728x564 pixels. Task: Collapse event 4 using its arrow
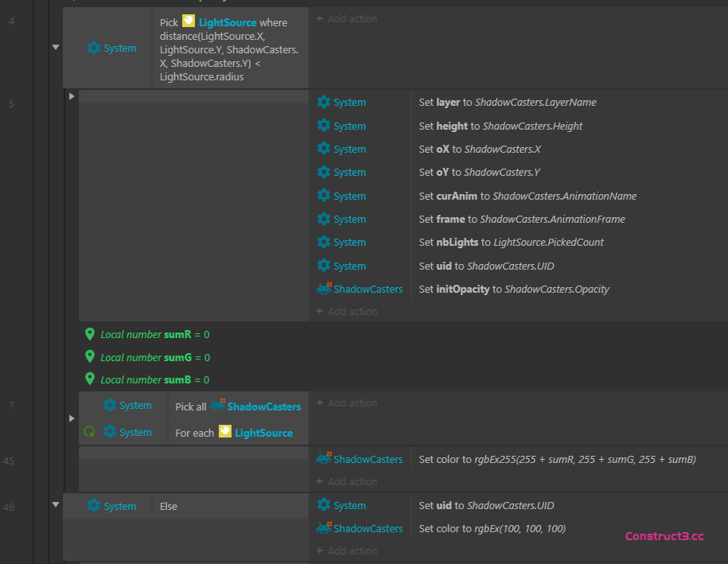pos(56,48)
